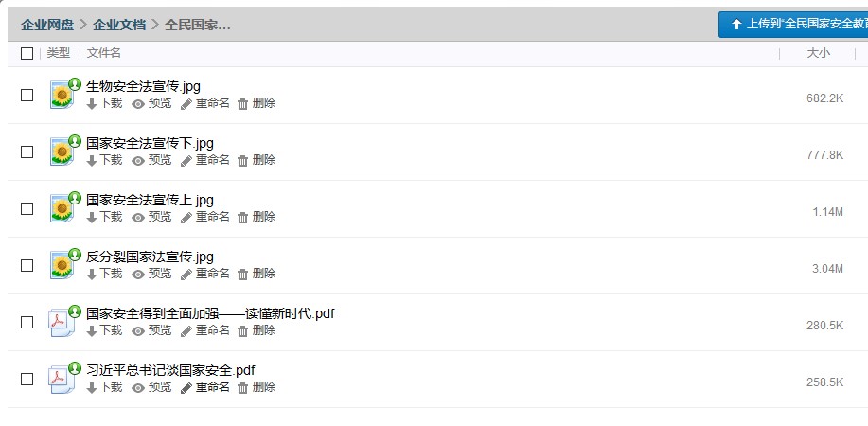Sort files by the 类型 column header
The height and width of the screenshot is (426, 868).
[58, 53]
